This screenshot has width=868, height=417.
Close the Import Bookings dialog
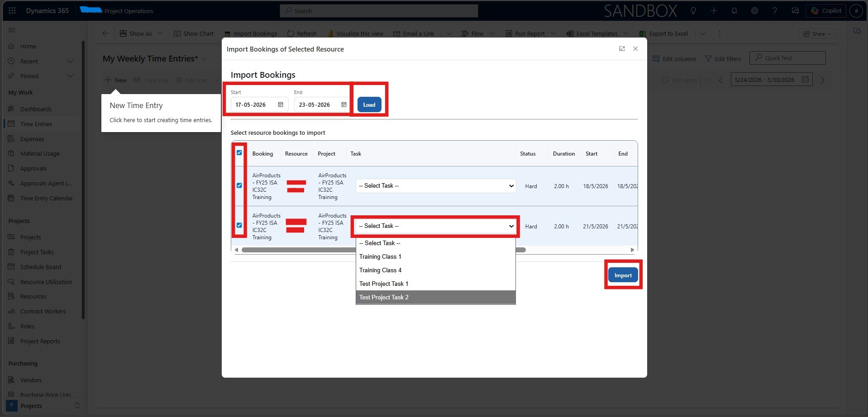point(635,49)
